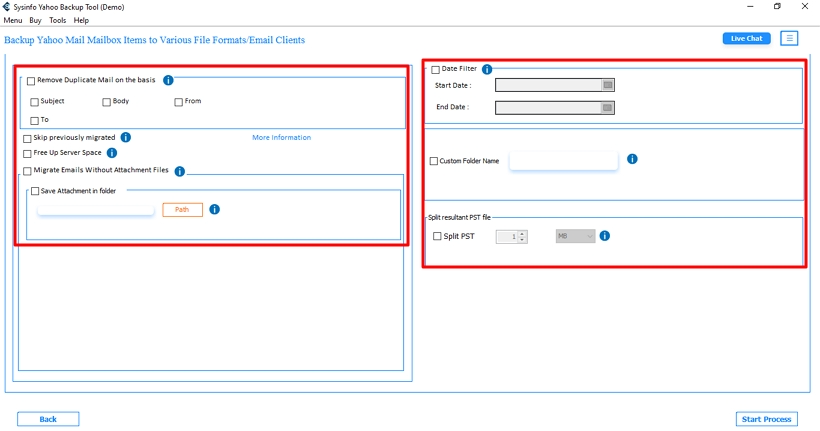Enable Migrate Emails Without Attachment Files
The image size is (820, 431).
click(x=27, y=171)
